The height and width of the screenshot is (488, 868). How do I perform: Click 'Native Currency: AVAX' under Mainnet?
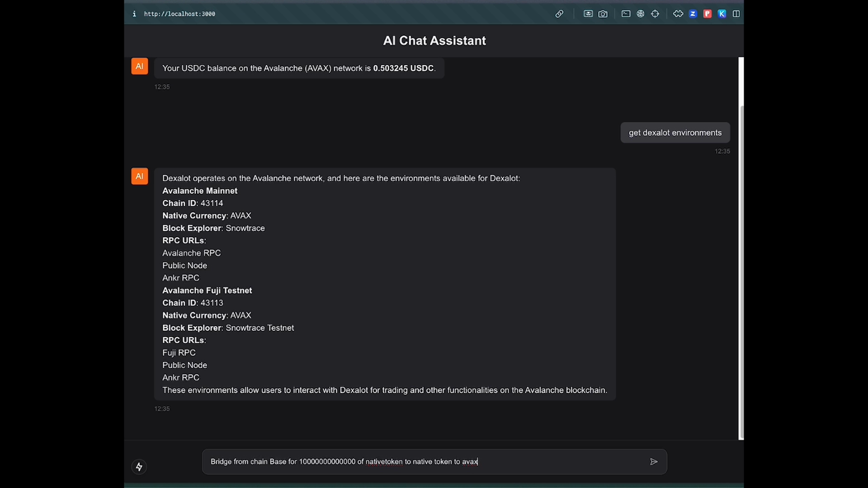tap(207, 216)
